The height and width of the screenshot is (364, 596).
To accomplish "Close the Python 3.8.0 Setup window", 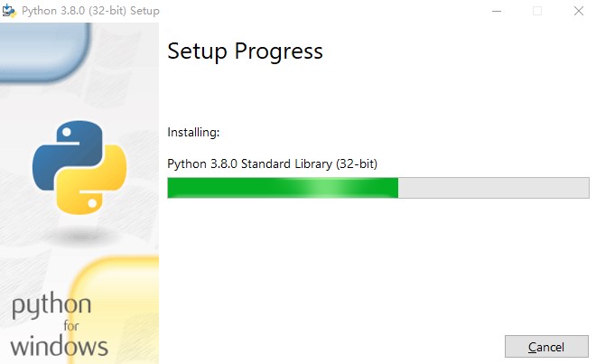I will coord(579,11).
